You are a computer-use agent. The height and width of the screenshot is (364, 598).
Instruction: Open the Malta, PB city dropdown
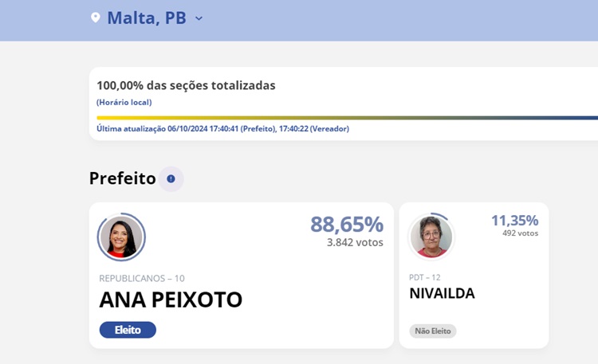click(199, 18)
